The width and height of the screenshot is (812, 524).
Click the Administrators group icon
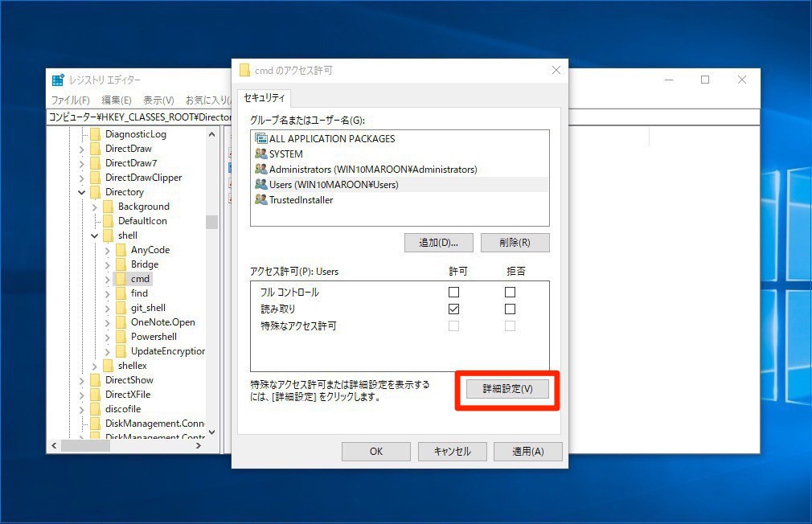click(261, 169)
